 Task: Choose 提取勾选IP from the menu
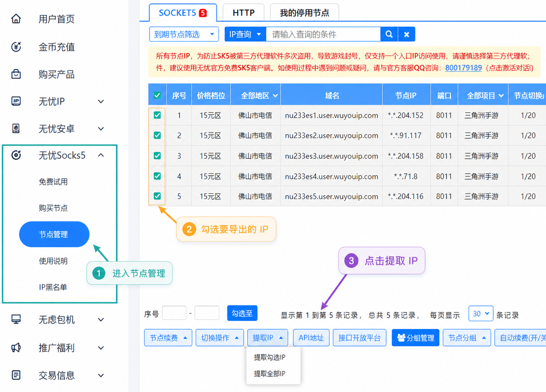pos(270,357)
